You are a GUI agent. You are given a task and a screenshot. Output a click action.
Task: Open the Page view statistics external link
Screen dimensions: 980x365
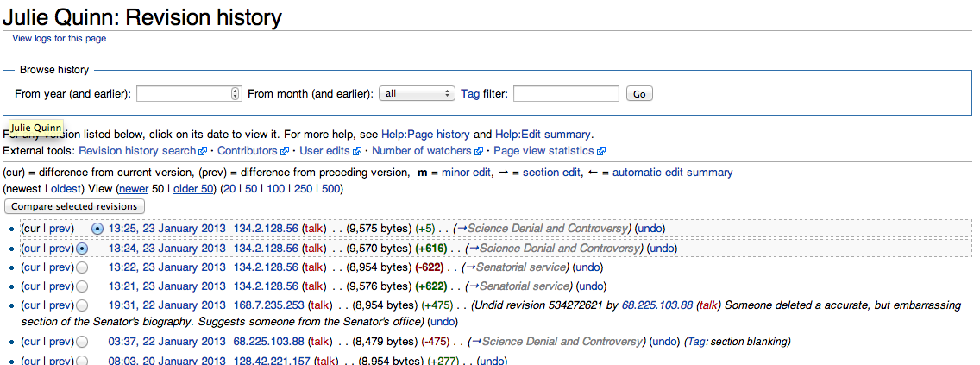[x=544, y=151]
